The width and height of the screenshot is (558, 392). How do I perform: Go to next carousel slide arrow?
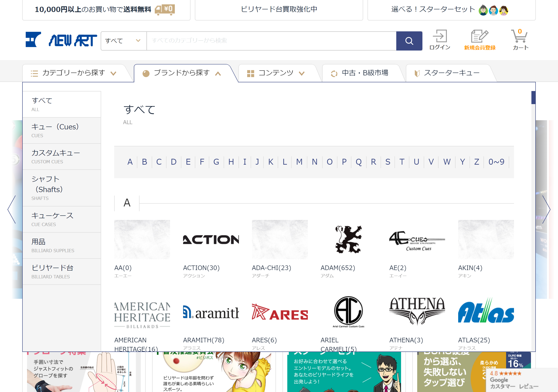pos(546,209)
